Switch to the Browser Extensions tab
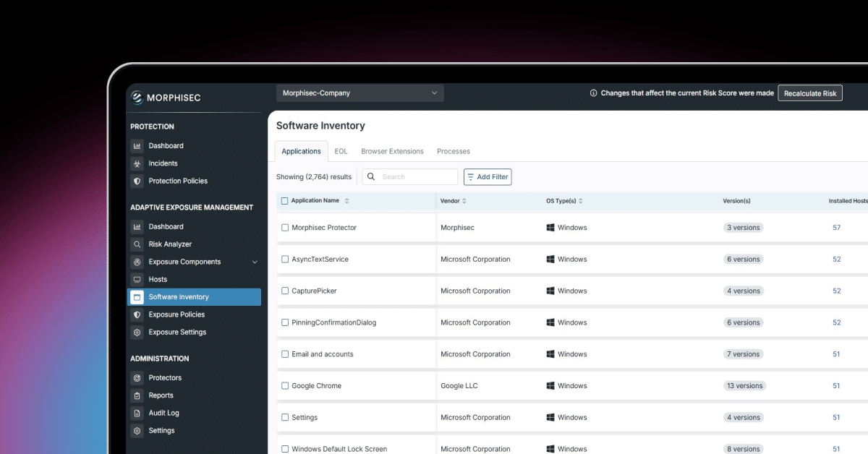This screenshot has width=868, height=454. (x=392, y=151)
